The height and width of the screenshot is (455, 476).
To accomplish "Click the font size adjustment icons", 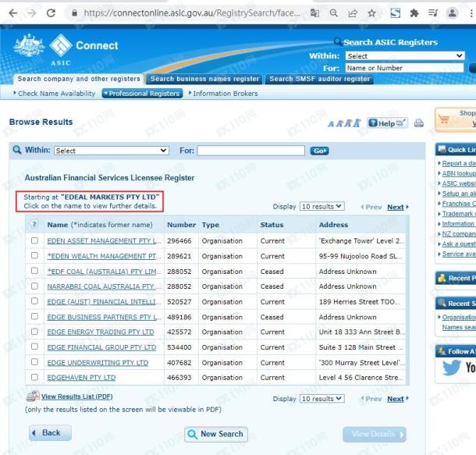I will point(344,123).
